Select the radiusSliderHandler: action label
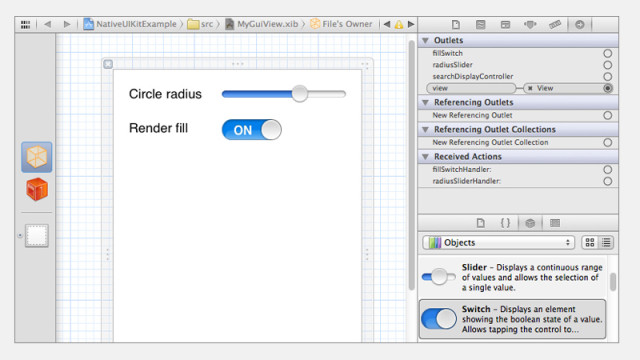 (467, 181)
